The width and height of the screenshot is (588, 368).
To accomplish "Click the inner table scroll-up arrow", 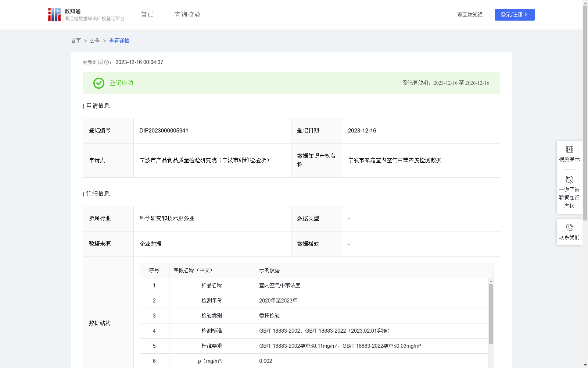I will click(491, 281).
